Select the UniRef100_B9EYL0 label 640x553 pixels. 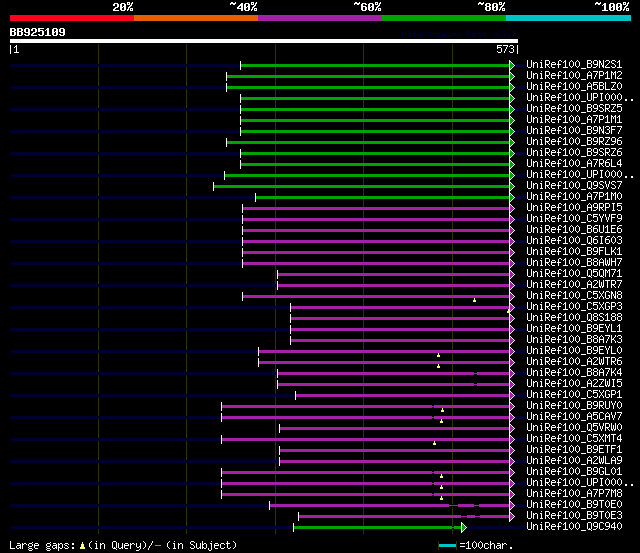[574, 351]
